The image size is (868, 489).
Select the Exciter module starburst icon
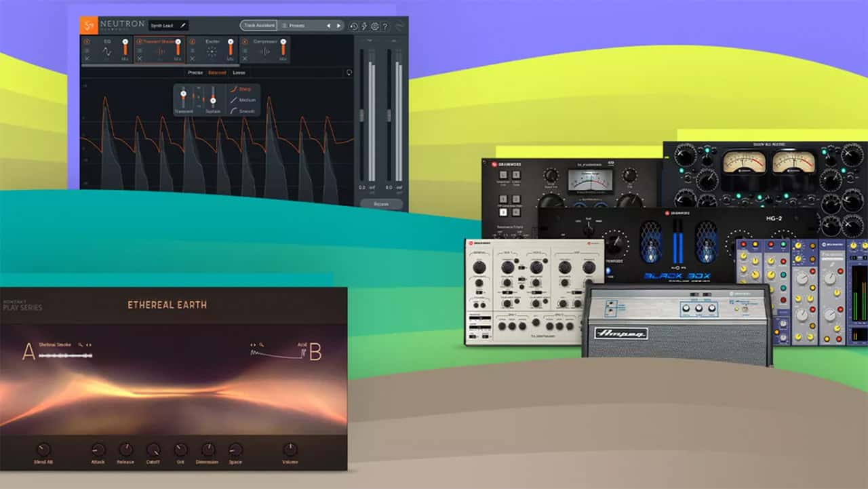tap(212, 52)
